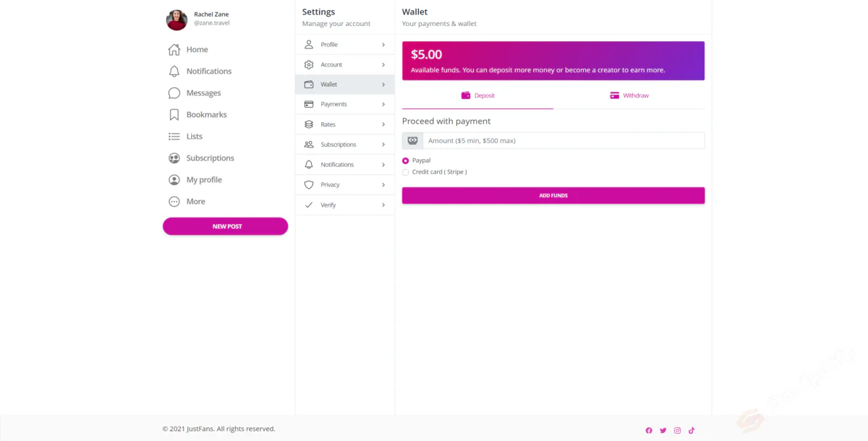The image size is (868, 441).
Task: Switch to the Deposit tab
Action: [x=478, y=95]
